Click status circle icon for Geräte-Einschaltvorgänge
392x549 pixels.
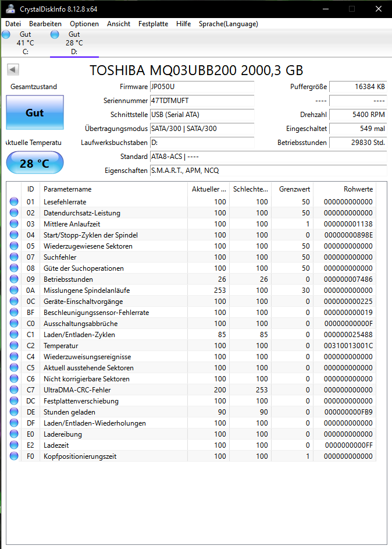point(14,301)
